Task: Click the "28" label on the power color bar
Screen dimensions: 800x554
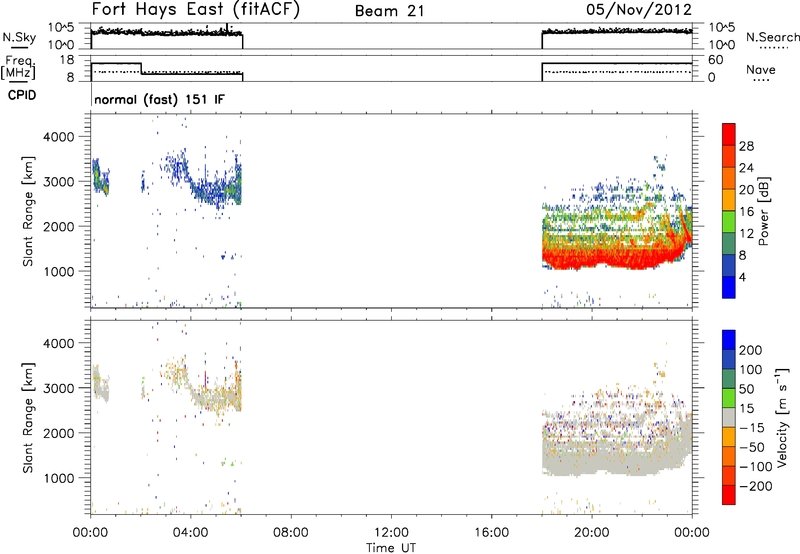Action: pyautogui.click(x=746, y=146)
